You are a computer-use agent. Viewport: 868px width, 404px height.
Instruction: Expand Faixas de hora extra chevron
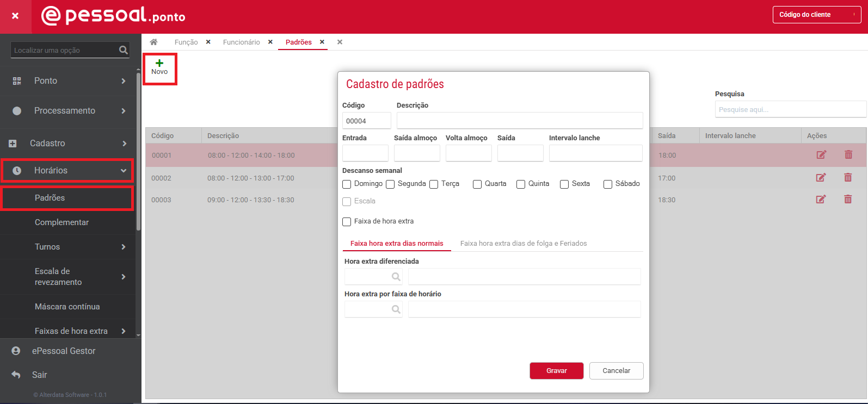point(124,331)
